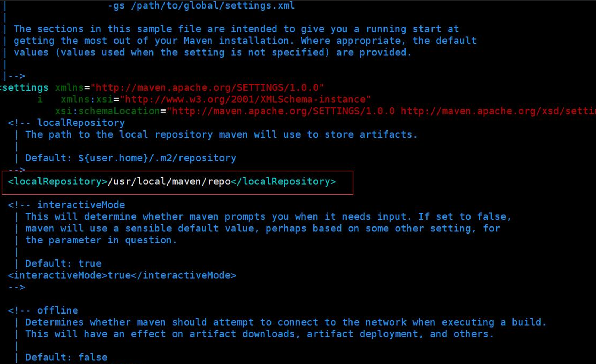Screen dimensions: 596x364
Task: Click 'Default: ${user.home}/.m2/repository' line
Action: pos(130,158)
